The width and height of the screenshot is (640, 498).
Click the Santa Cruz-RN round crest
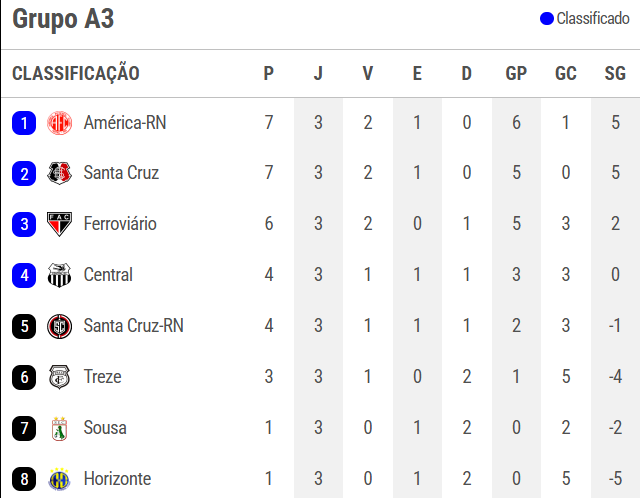click(60, 326)
